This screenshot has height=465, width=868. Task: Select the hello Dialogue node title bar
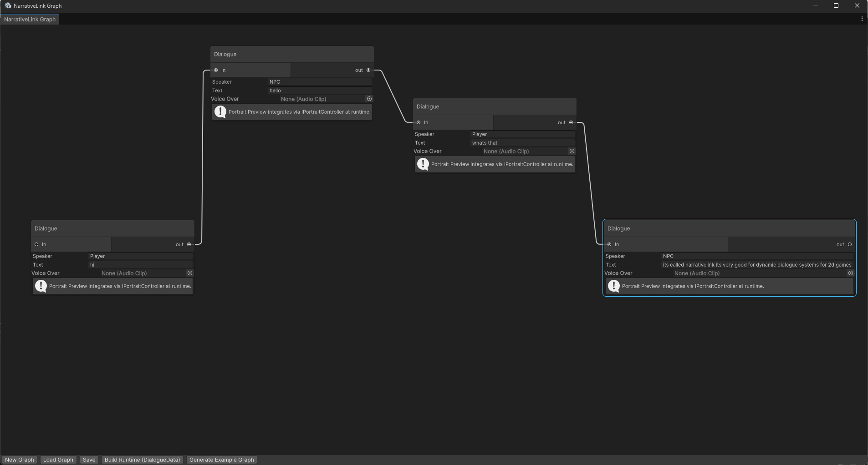click(x=292, y=54)
